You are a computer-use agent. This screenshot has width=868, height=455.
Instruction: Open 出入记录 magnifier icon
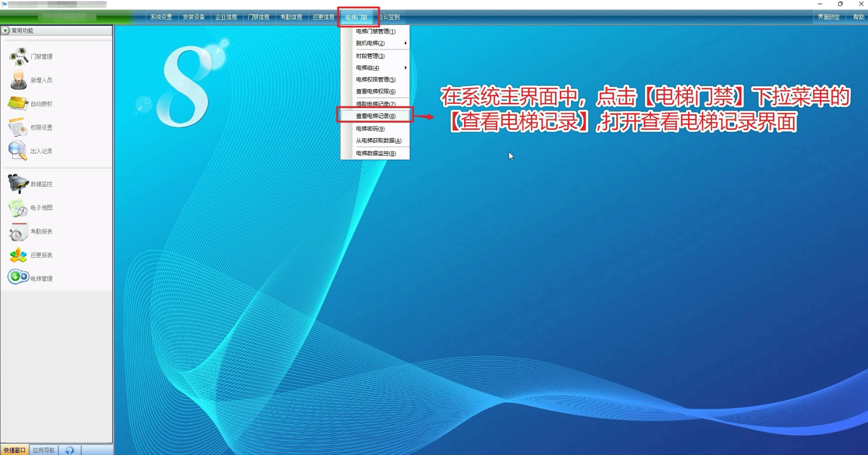(18, 151)
